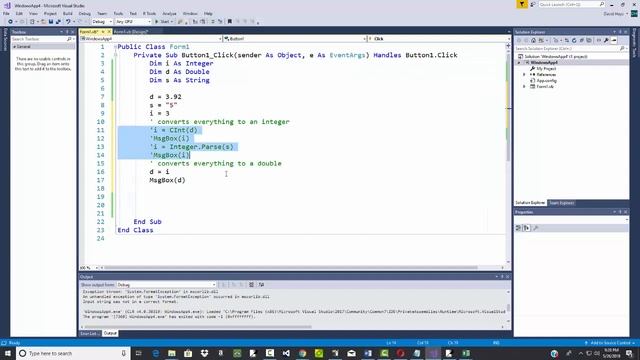Switch to the Error List tab
The image size is (640, 360).
89,333
